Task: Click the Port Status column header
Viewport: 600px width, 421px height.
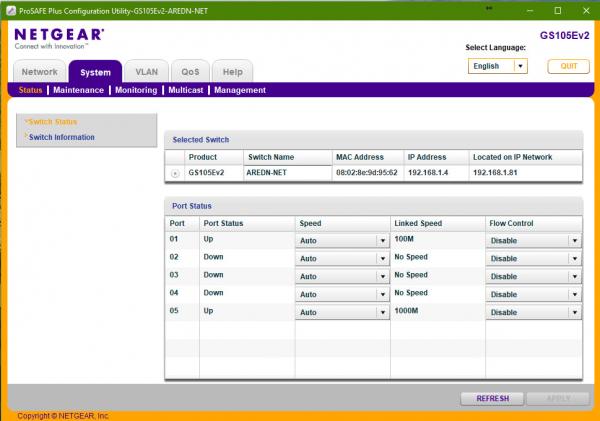Action: [x=247, y=224]
